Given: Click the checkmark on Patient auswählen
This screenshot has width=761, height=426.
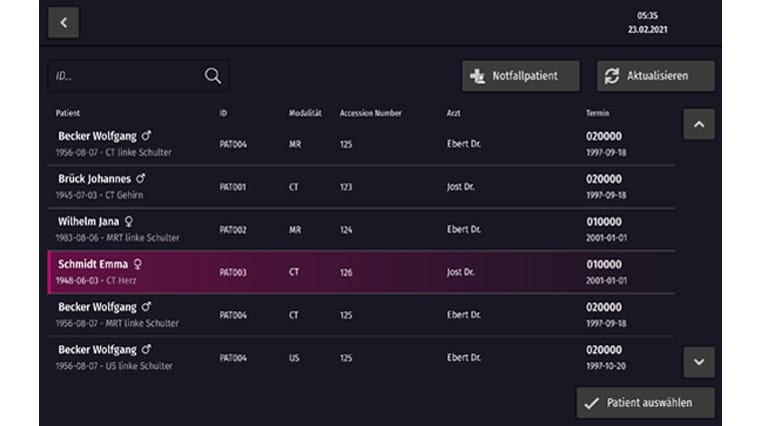Looking at the screenshot, I should [x=592, y=402].
